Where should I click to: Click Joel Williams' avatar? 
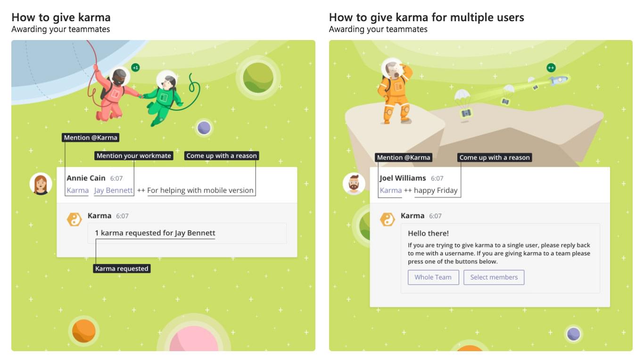click(x=354, y=184)
